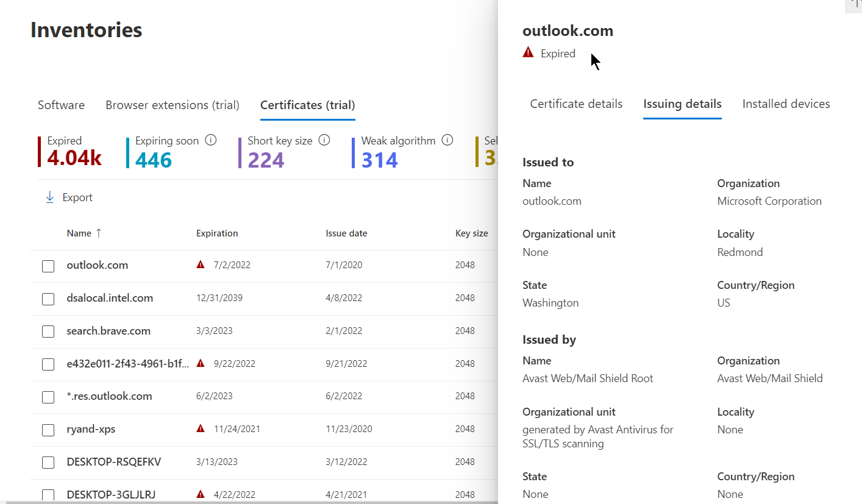
Task: Click Expired warning icon in details panel
Action: tap(529, 53)
